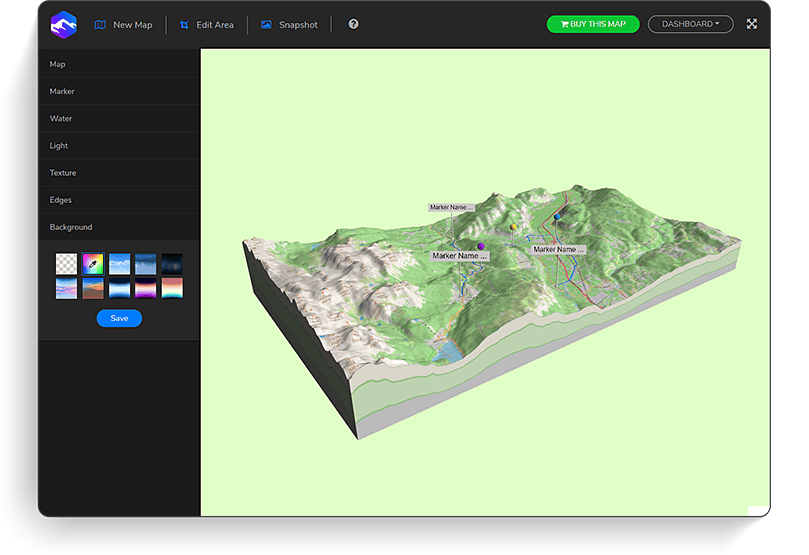This screenshot has height=555, width=809.
Task: Pick the salmon-to-teal gradient background
Action: 172,288
